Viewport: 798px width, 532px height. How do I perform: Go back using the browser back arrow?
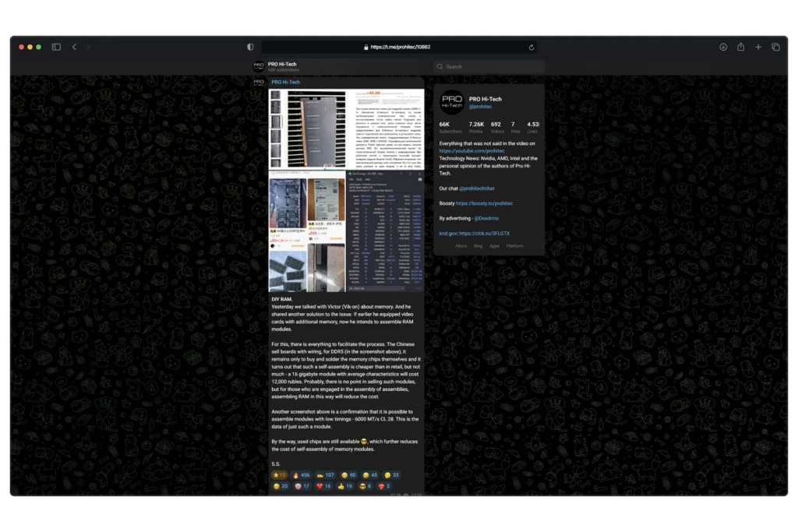pos(74,47)
